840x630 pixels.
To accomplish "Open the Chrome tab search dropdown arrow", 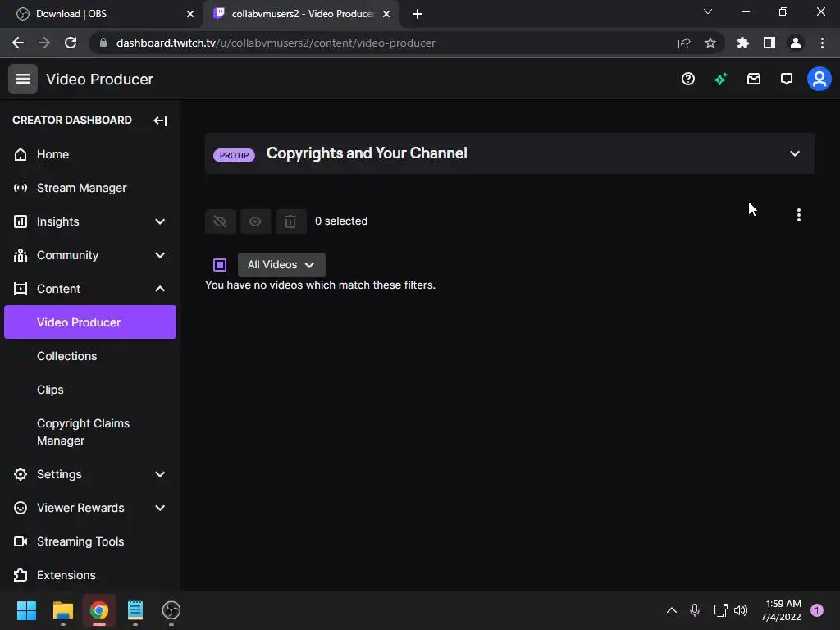I will pyautogui.click(x=708, y=11).
